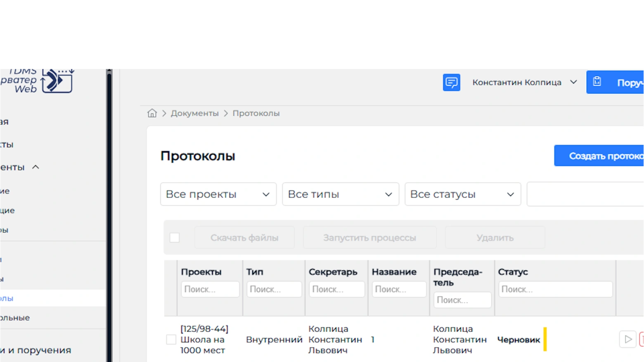This screenshot has height=362, width=644.
Task: Open the sidebar item ending in льные
Action: click(x=15, y=318)
